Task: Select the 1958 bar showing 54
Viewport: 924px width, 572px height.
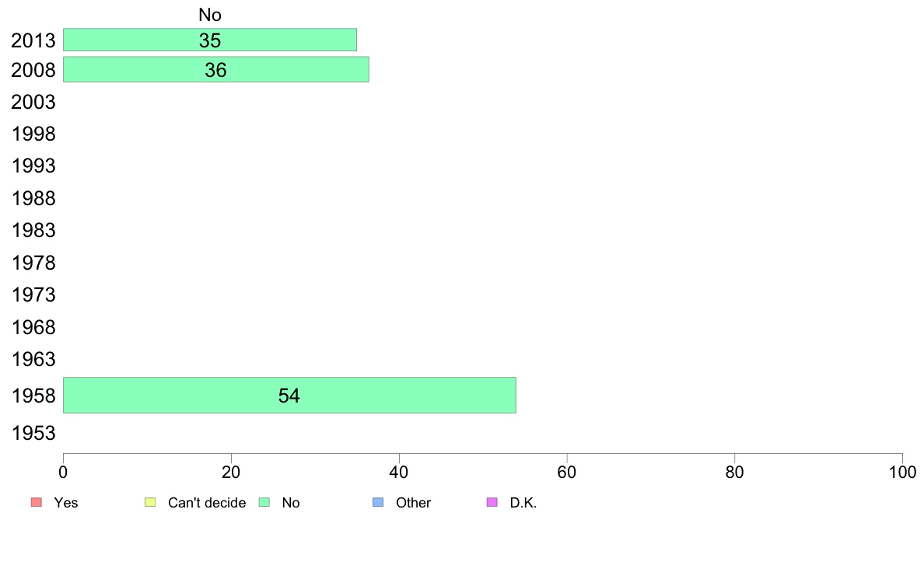Action: click(x=289, y=396)
